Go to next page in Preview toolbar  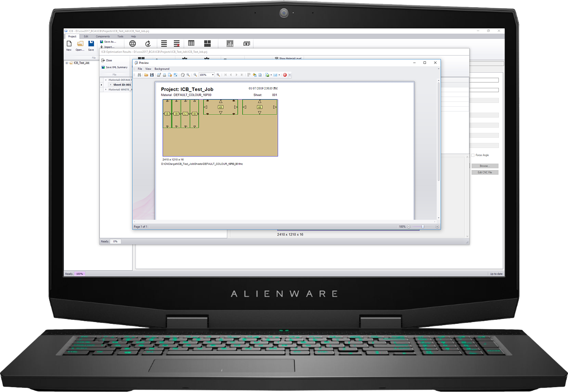click(236, 75)
